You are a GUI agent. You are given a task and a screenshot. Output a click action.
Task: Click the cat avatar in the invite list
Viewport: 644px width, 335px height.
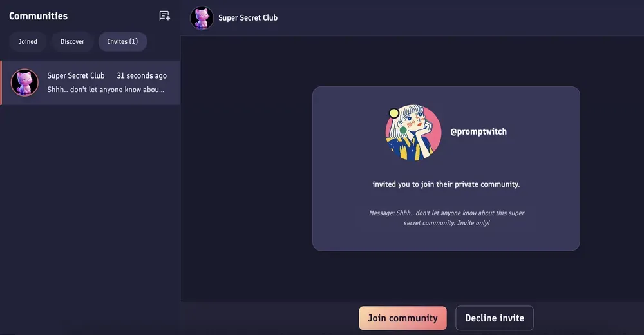[24, 82]
